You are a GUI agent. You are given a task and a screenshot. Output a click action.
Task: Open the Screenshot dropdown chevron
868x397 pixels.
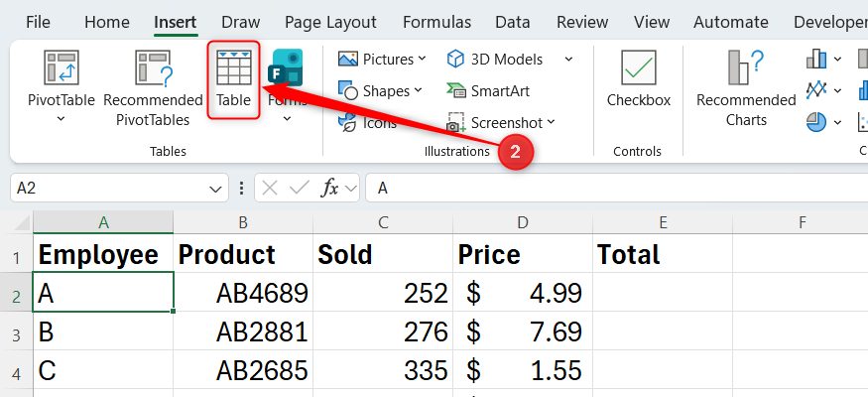point(551,122)
